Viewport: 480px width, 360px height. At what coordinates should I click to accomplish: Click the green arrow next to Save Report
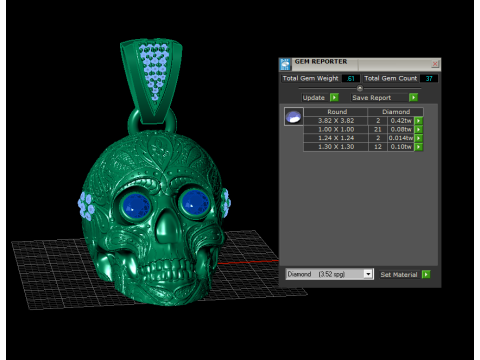point(413,97)
